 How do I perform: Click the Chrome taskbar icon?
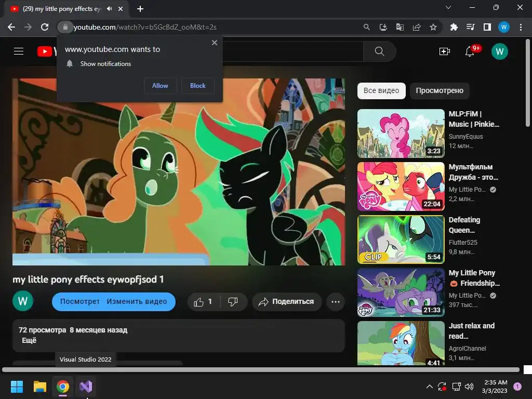[63, 387]
